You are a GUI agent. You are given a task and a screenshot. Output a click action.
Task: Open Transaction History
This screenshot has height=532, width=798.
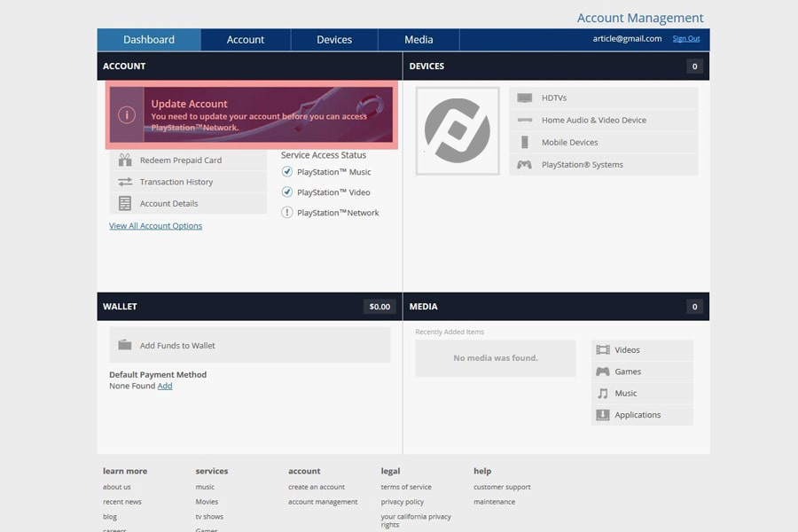click(x=188, y=182)
